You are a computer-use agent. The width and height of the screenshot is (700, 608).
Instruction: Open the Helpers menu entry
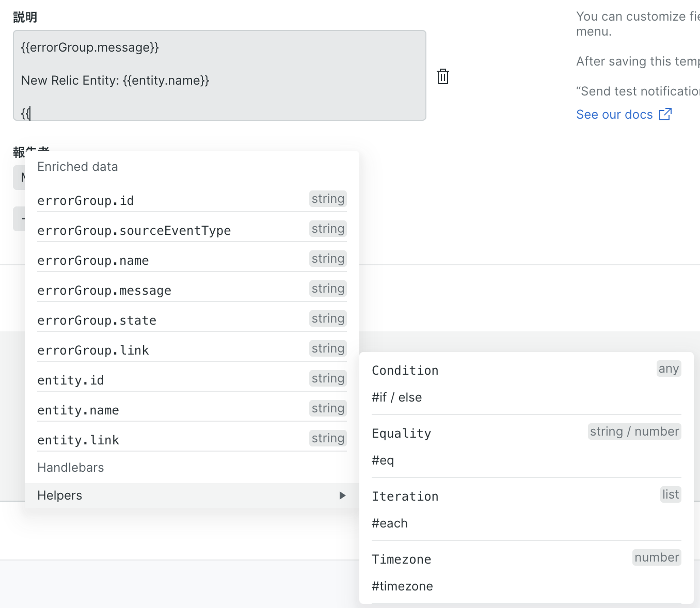[x=60, y=495]
